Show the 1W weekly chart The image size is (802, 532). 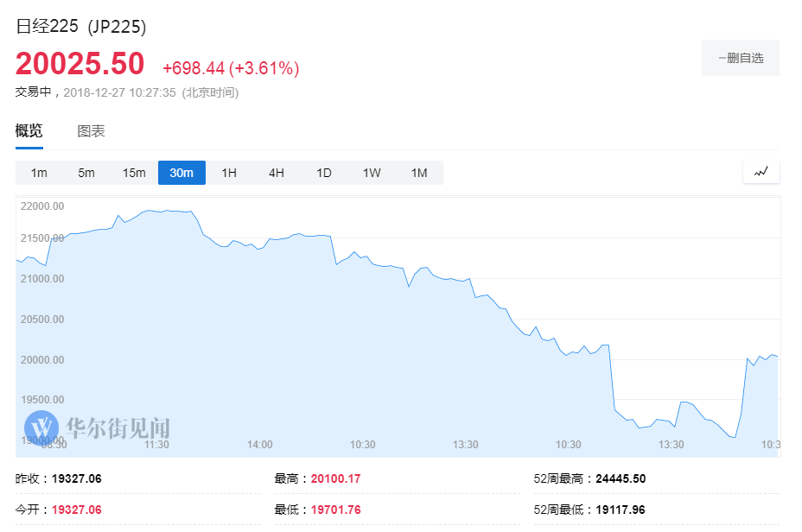(372, 173)
